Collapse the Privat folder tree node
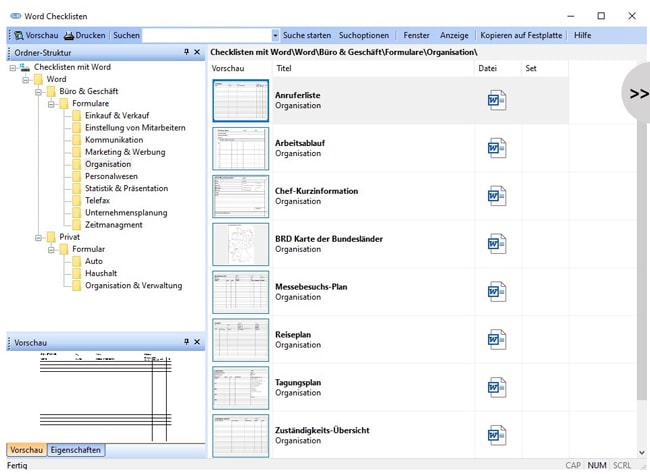The image size is (650, 474). [38, 237]
